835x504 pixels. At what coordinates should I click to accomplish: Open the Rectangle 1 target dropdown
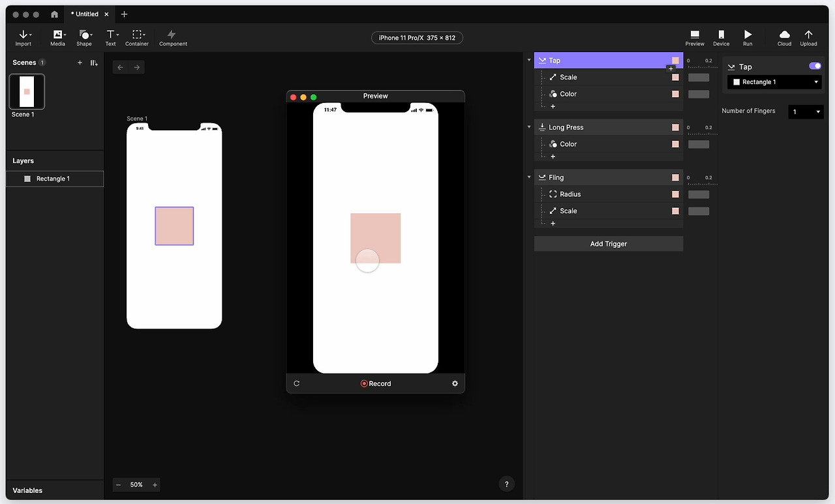pos(776,82)
